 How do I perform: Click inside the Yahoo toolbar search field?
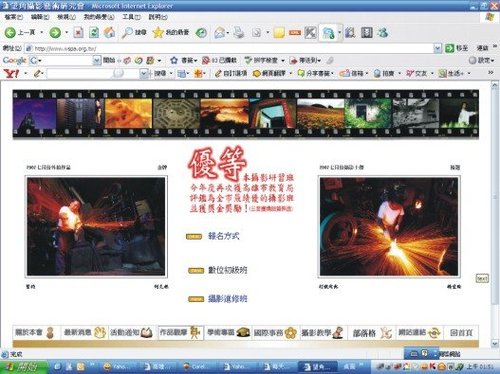pos(93,73)
